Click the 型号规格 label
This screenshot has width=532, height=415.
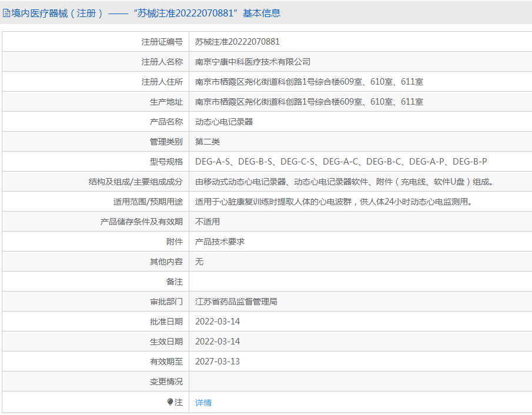(166, 162)
